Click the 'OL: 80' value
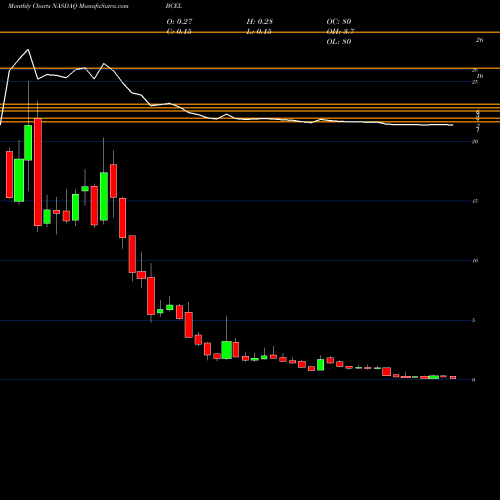 pos(339,42)
